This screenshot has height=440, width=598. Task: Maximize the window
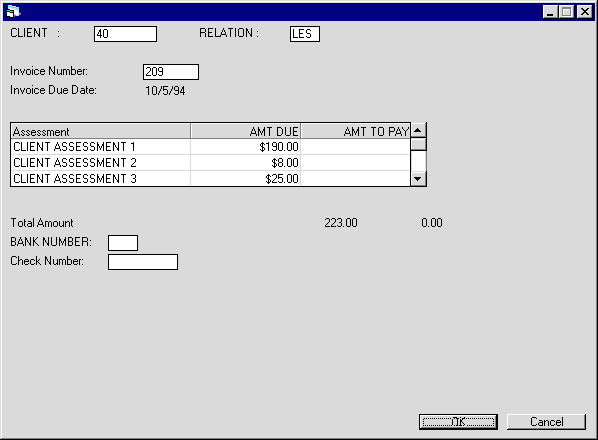(x=567, y=12)
